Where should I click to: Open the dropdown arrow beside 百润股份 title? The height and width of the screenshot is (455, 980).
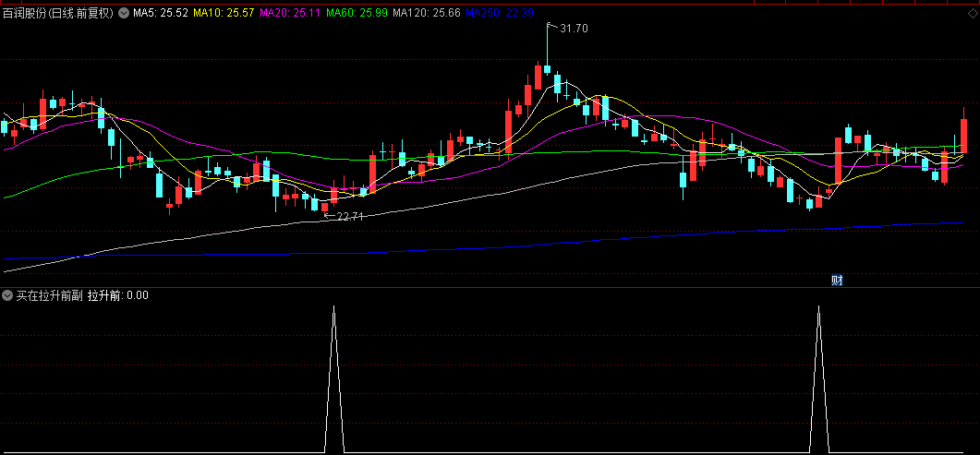[123, 13]
